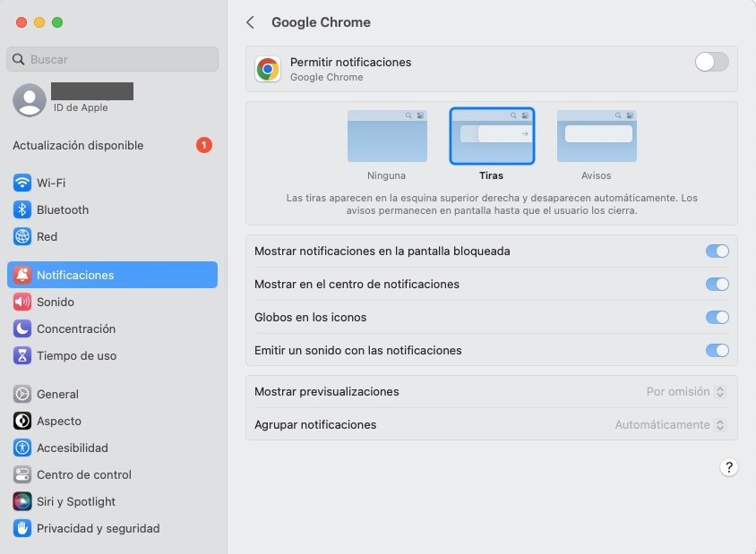
Task: Toggle Globos en los iconos
Action: pyautogui.click(x=717, y=318)
